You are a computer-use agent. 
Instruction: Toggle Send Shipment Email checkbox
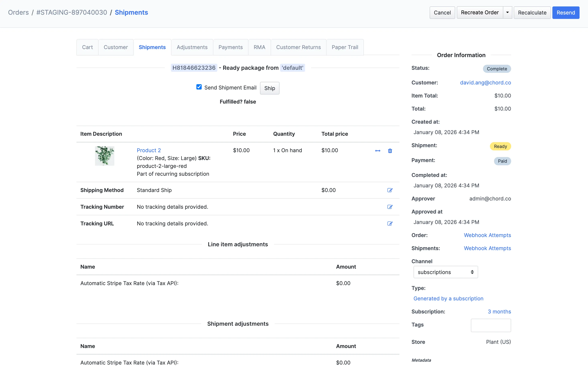point(199,87)
